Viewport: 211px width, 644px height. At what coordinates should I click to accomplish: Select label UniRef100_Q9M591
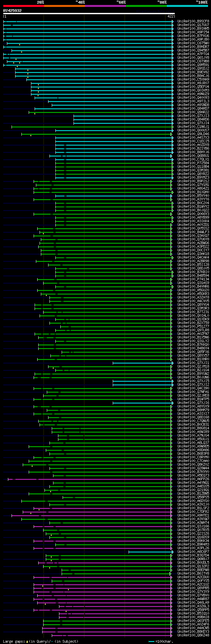click(x=193, y=65)
